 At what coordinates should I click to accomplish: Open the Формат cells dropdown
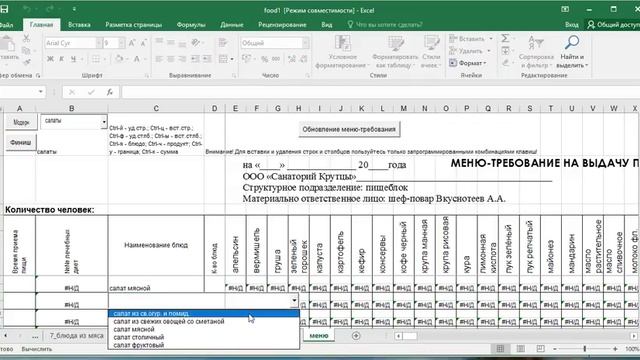click(468, 63)
